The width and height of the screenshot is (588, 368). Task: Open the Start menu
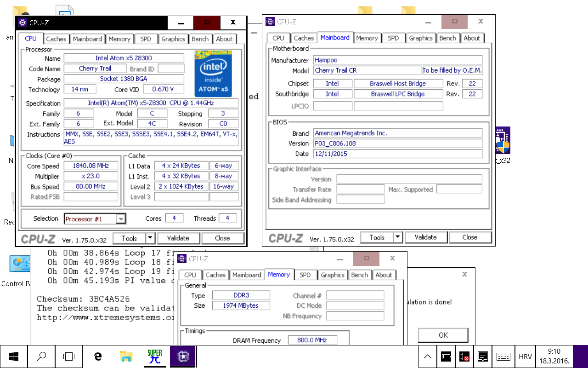pyautogui.click(x=14, y=356)
